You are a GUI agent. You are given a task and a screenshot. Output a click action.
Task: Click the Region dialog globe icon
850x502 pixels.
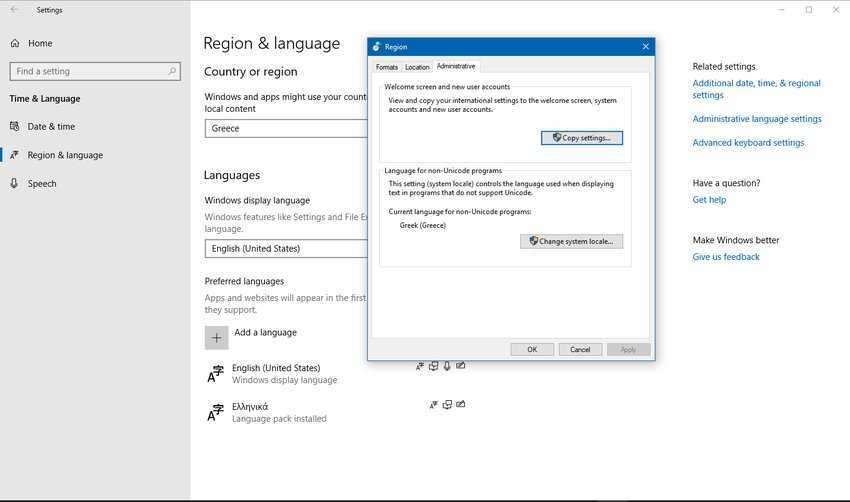(377, 47)
